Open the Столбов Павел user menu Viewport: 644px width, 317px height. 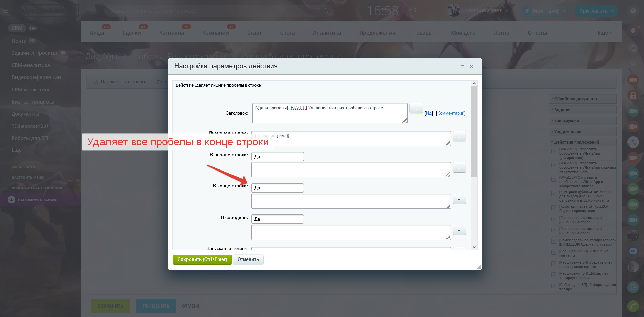pyautogui.click(x=486, y=10)
